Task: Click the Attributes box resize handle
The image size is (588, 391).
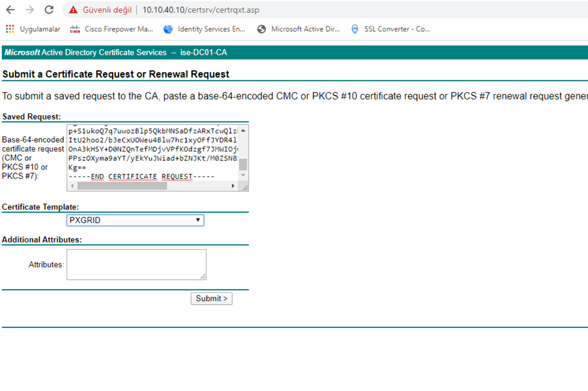Action: pos(203,276)
